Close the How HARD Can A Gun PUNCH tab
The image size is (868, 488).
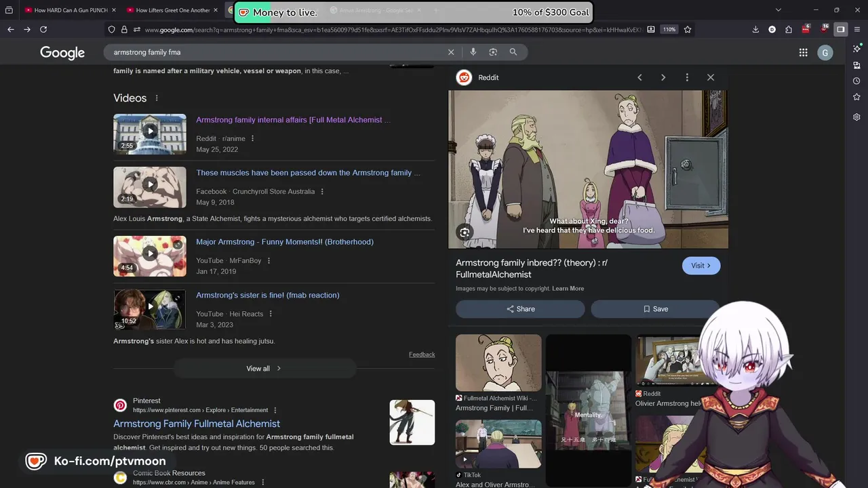pyautogui.click(x=113, y=10)
